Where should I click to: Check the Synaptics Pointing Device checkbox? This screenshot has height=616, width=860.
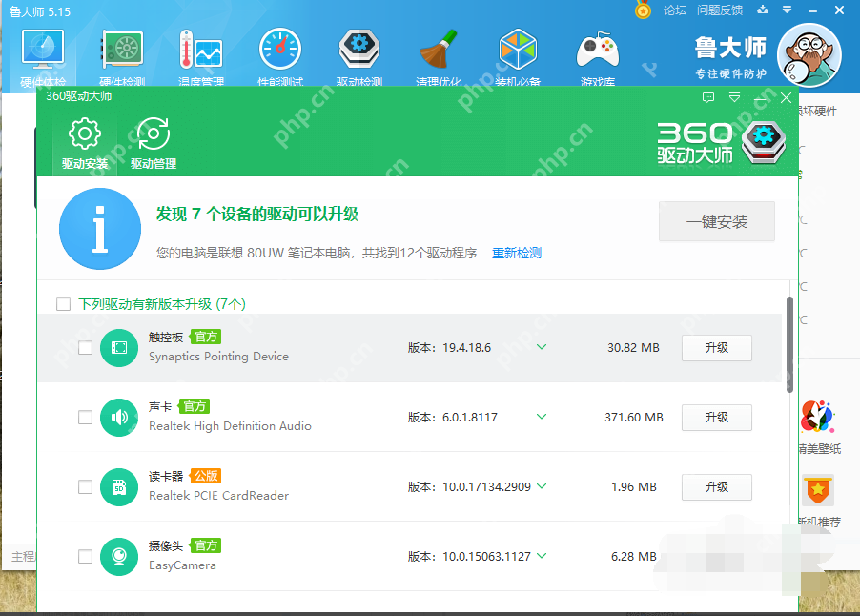pyautogui.click(x=85, y=348)
